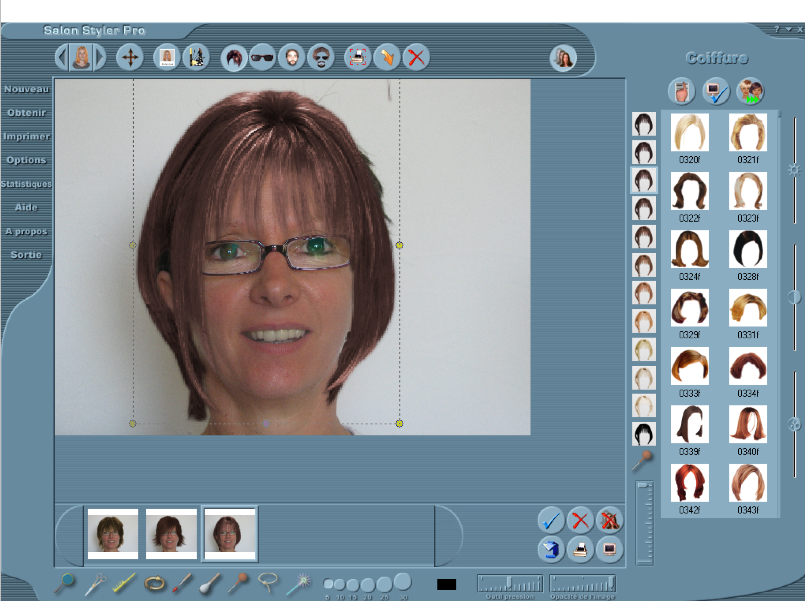Image resolution: width=805 pixels, height=601 pixels.
Task: Open the Nouveau menu
Action: point(26,89)
